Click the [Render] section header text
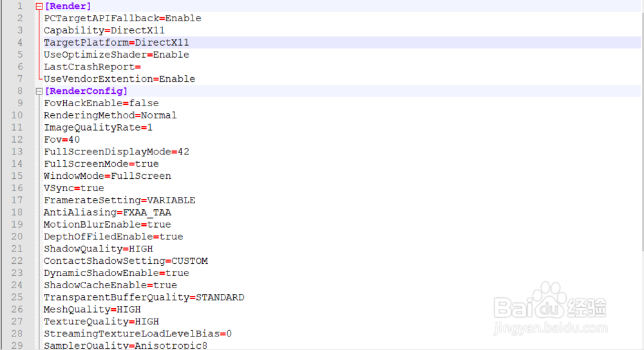The image size is (644, 350). (x=68, y=6)
